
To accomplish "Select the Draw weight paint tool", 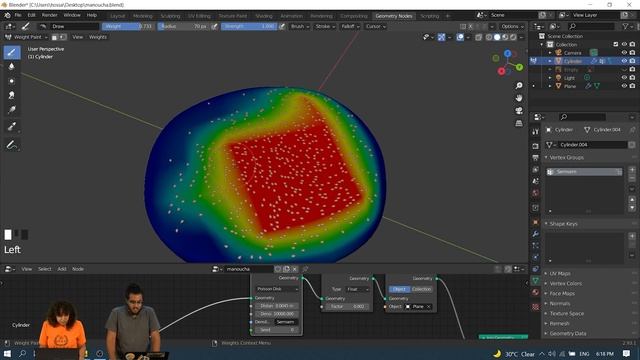I will 12,52.
